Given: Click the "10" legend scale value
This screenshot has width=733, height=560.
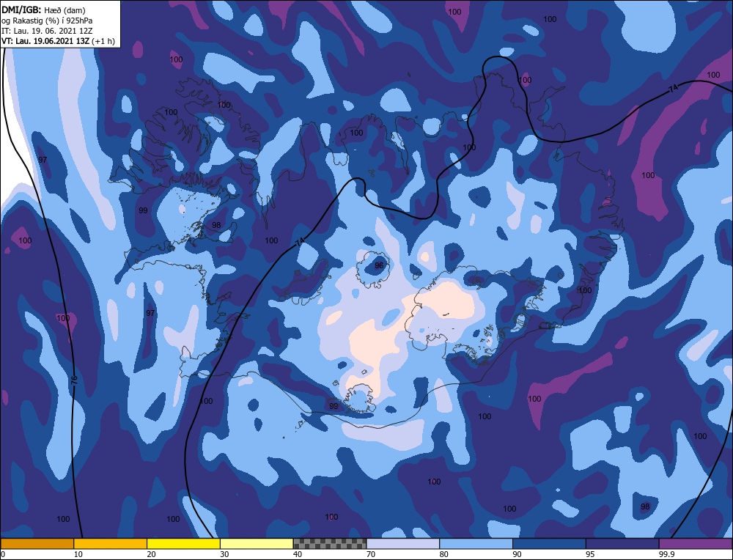Looking at the screenshot, I should [78, 554].
